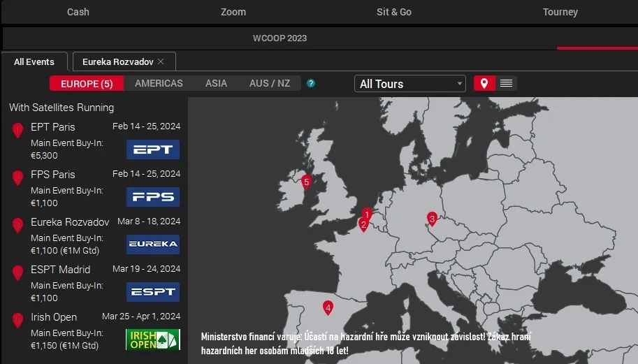The height and width of the screenshot is (364, 638).
Task: Select map pin 3 in Czech Republic
Action: pos(432,219)
